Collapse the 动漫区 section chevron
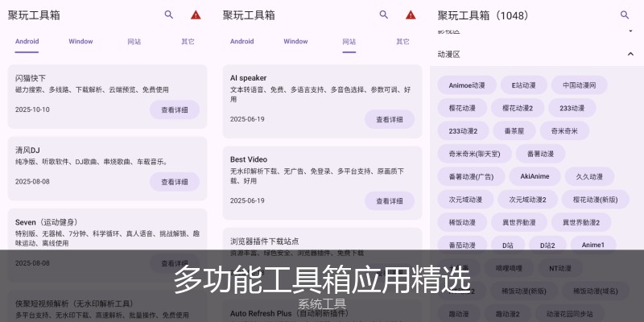Screen dimensions: 644x322 click(630, 54)
